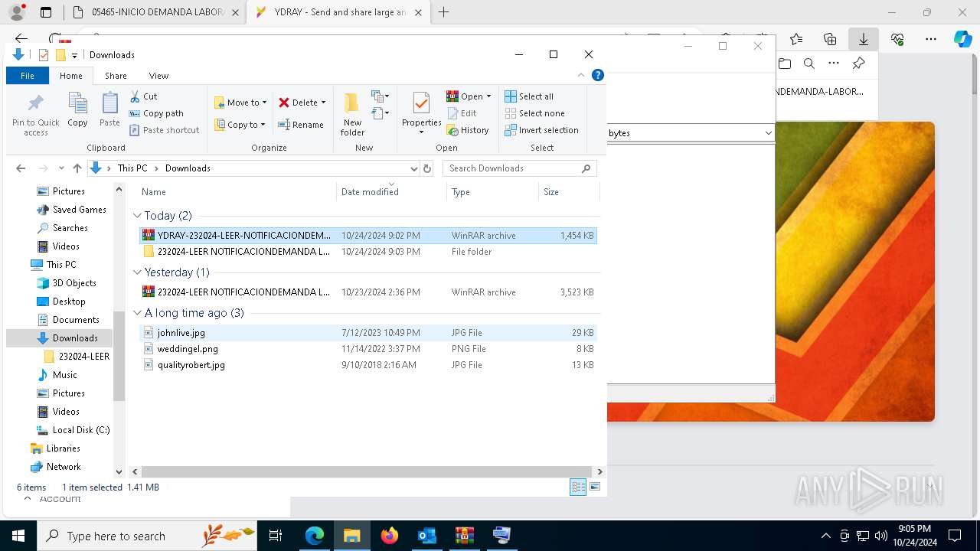Open Edge Favorites star icon
Viewport: 980px width, 551px height.
coord(796,39)
